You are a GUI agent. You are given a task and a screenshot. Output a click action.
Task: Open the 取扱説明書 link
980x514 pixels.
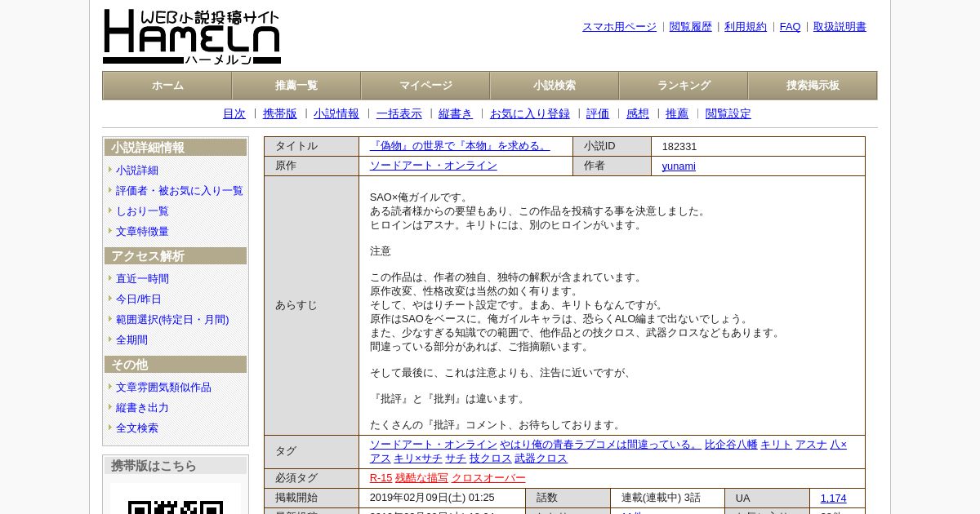click(x=840, y=27)
